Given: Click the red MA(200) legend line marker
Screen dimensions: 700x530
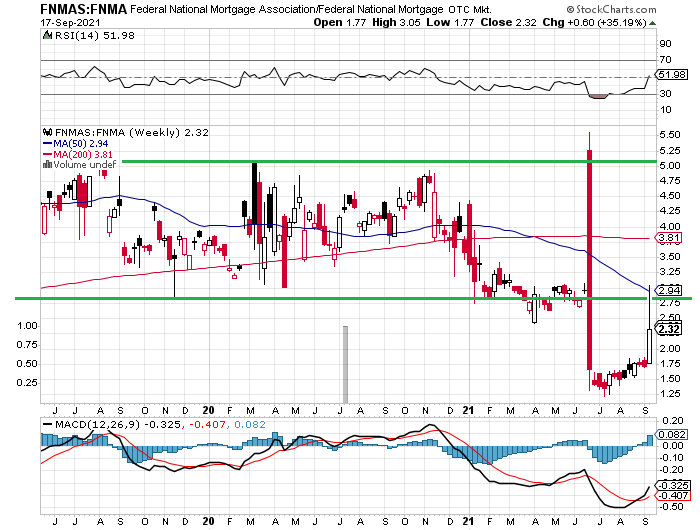Looking at the screenshot, I should 47,154.
